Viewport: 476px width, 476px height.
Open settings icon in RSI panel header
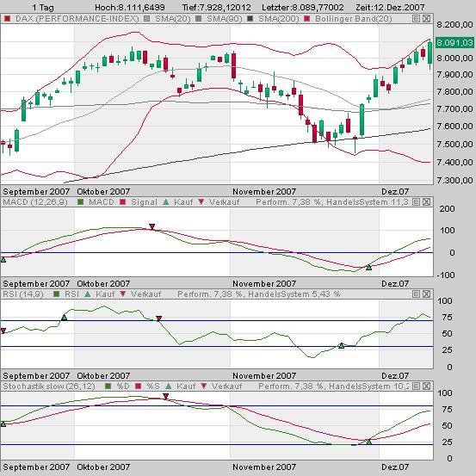click(x=417, y=294)
